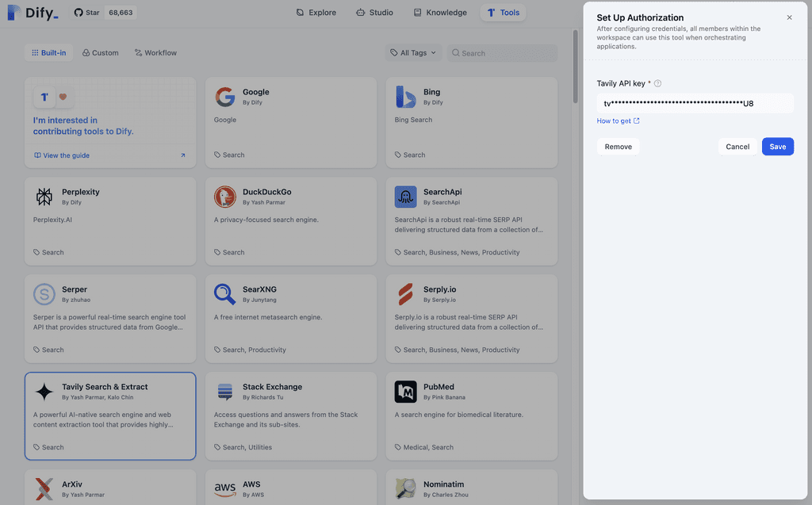Click the PubMed tool icon
This screenshot has width=812, height=505.
405,391
